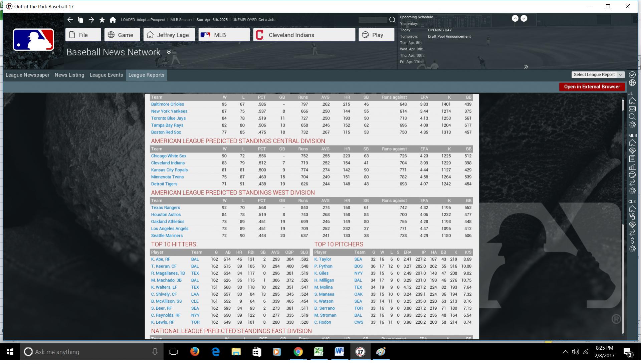This screenshot has width=642, height=364.
Task: Click the home icon in navigation bar
Action: click(113, 20)
